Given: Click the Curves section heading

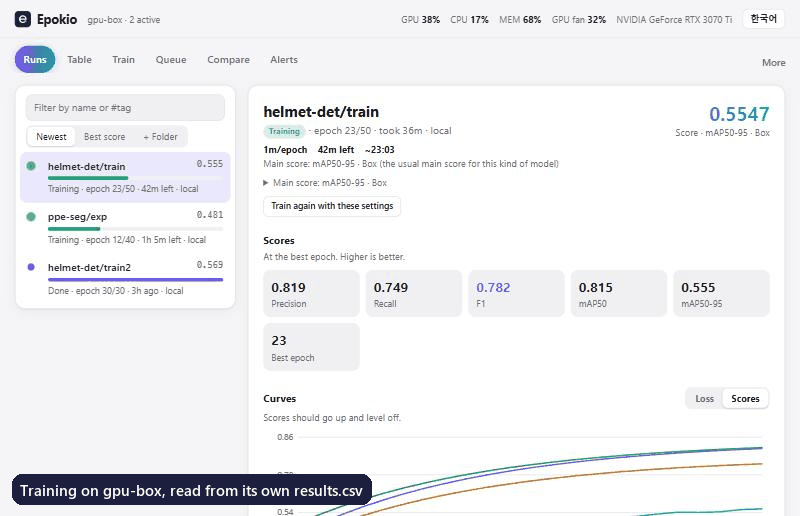Looking at the screenshot, I should [280, 399].
